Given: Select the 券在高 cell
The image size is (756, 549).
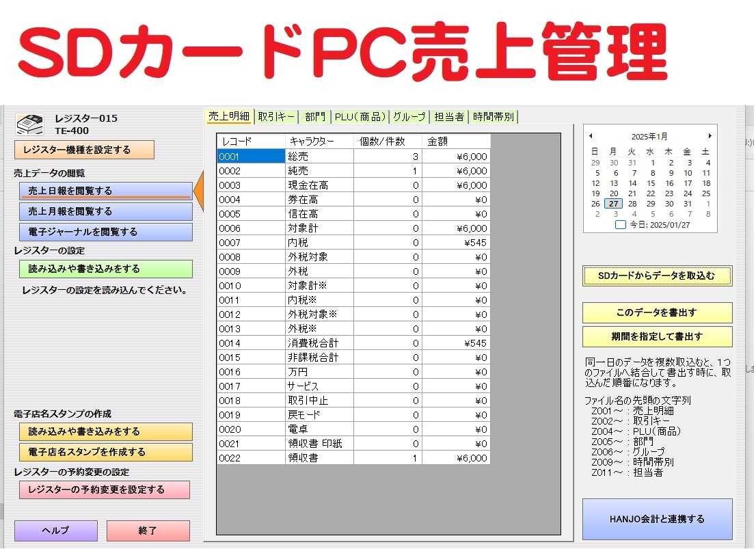Looking at the screenshot, I should pyautogui.click(x=320, y=200).
